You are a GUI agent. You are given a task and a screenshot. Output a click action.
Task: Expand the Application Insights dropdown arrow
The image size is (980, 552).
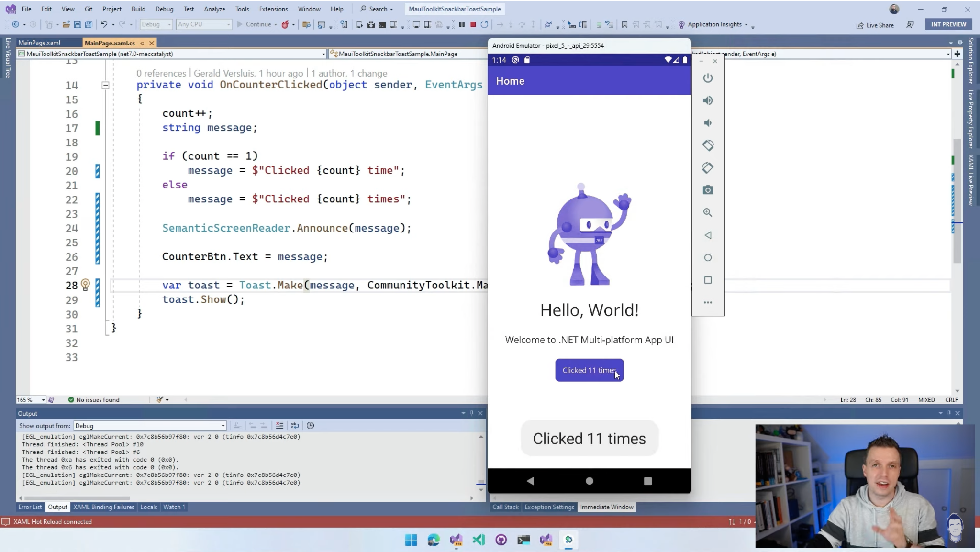click(x=746, y=24)
